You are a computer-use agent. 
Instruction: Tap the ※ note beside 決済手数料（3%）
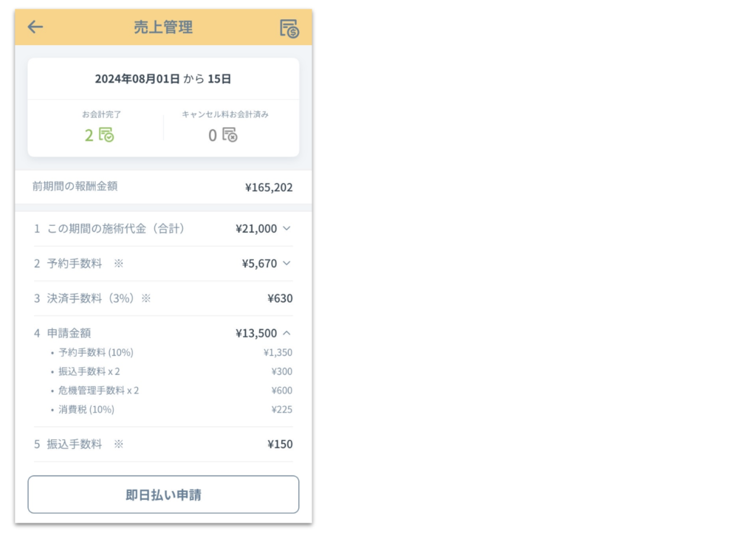pos(146,298)
